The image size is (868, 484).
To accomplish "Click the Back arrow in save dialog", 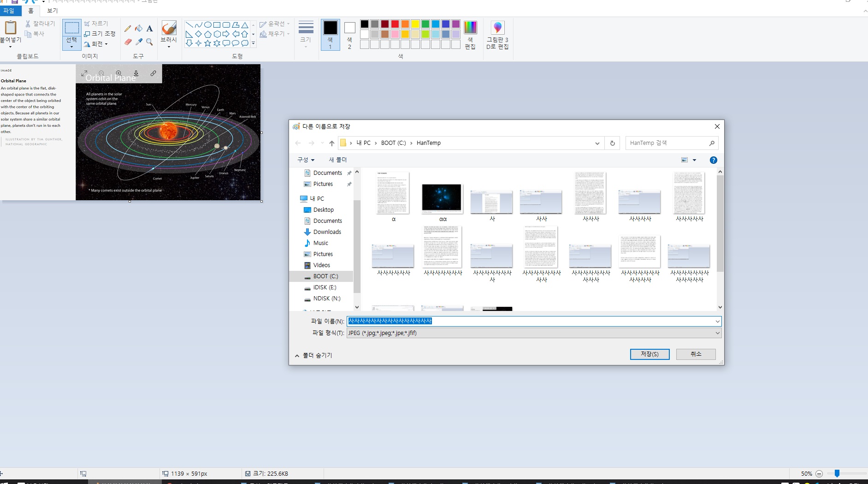I will (298, 143).
